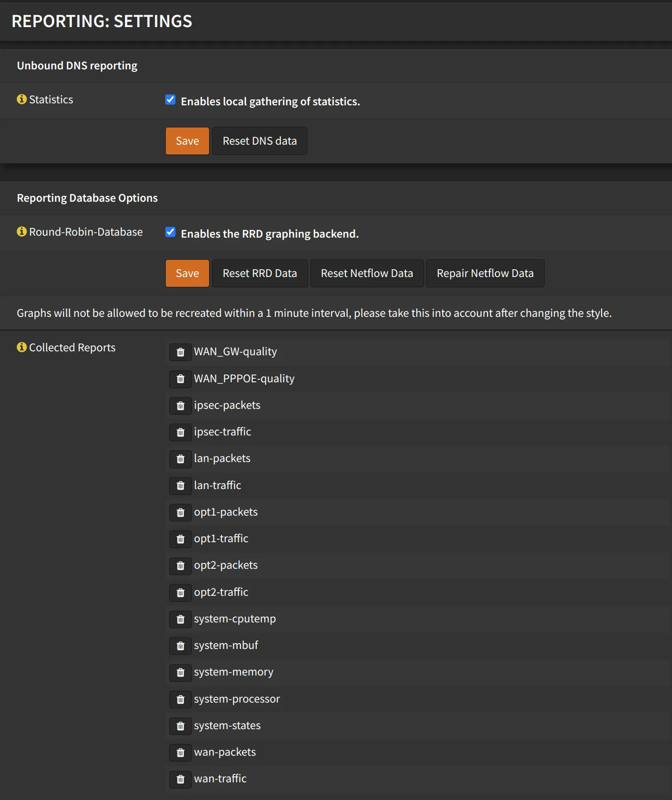Click Reset DNS data button
The height and width of the screenshot is (800, 672).
pyautogui.click(x=260, y=141)
